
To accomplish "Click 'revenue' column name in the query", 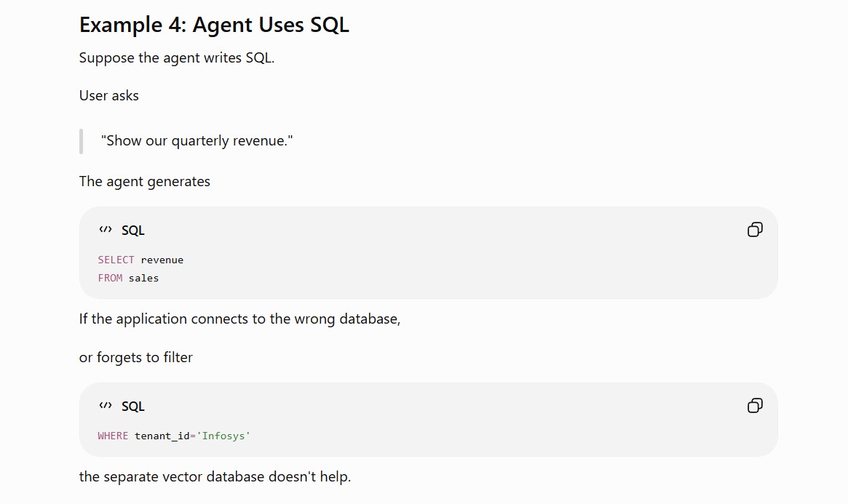I will pyautogui.click(x=162, y=260).
